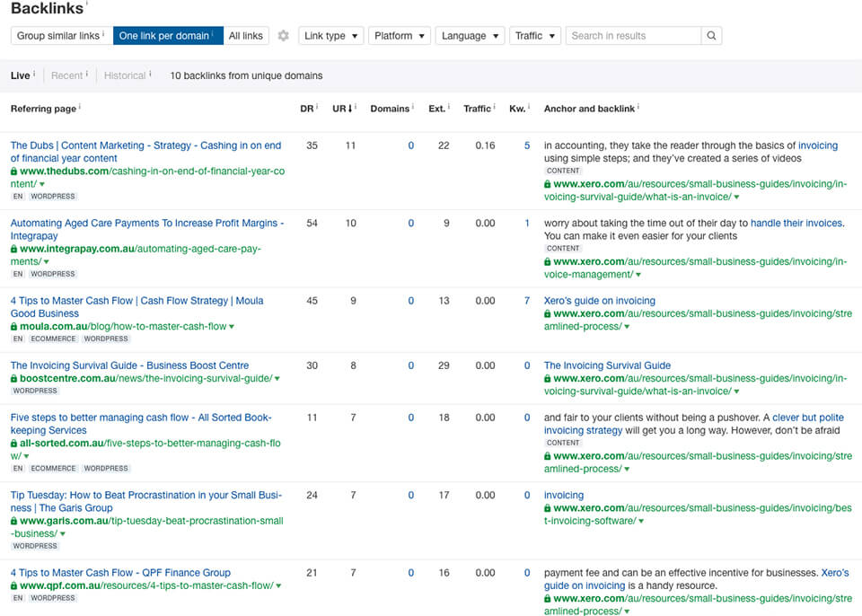Expand Xero backlink URL menu in thedubs row
Screen dimensions: 862x616
click(736, 197)
